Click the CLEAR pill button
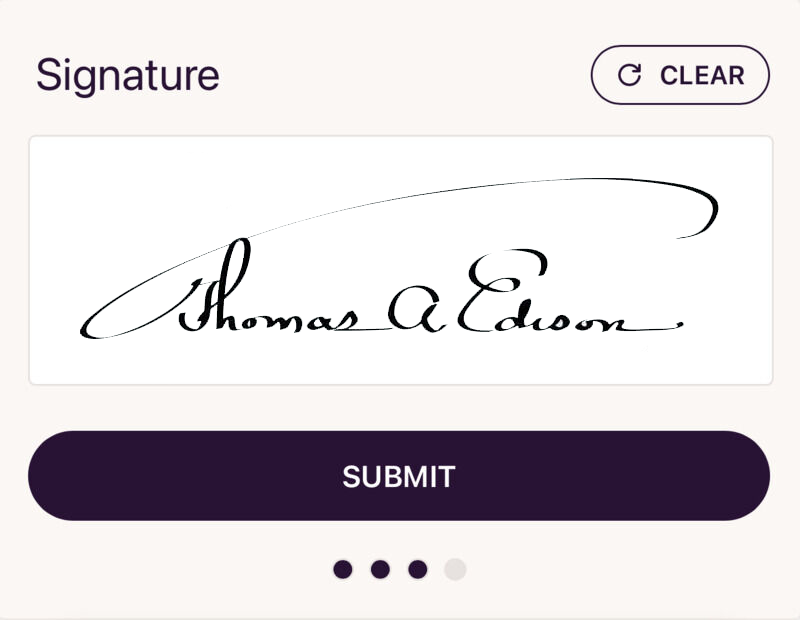 pyautogui.click(x=680, y=75)
